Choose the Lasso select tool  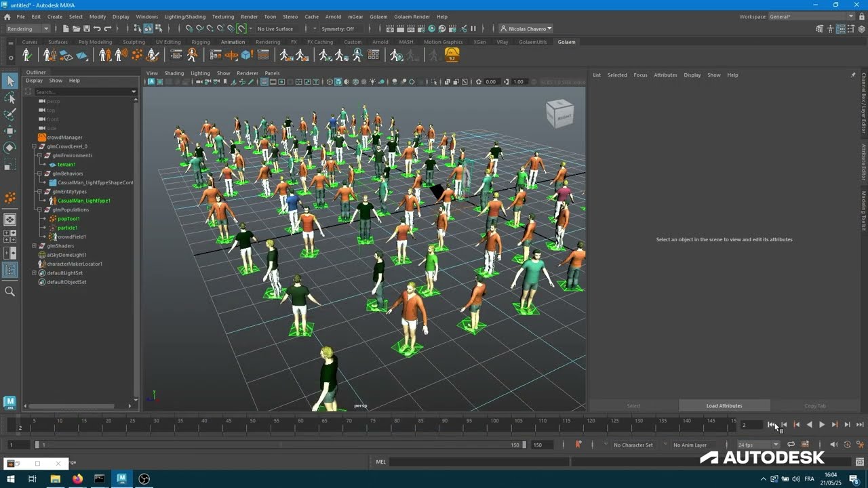point(9,98)
